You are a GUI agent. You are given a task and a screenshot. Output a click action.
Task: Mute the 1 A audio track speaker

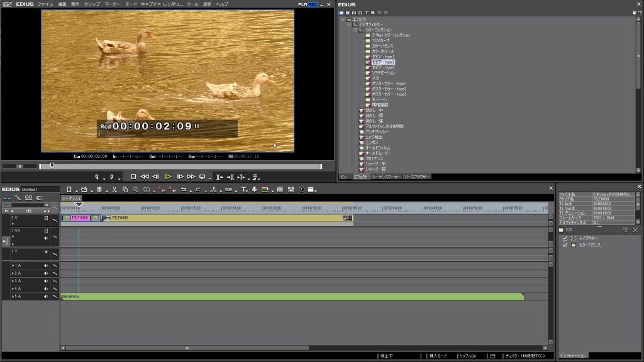click(46, 266)
